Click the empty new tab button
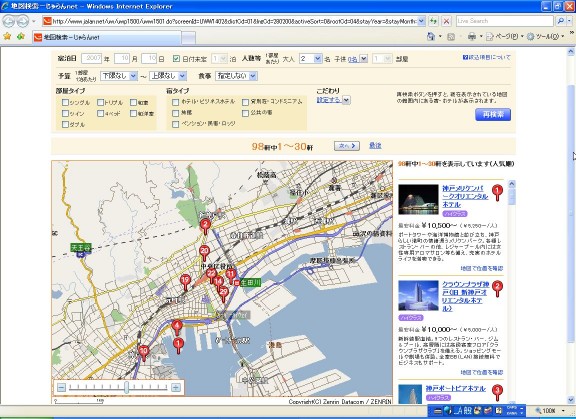Screen dimensions: 576x419 click(x=188, y=38)
